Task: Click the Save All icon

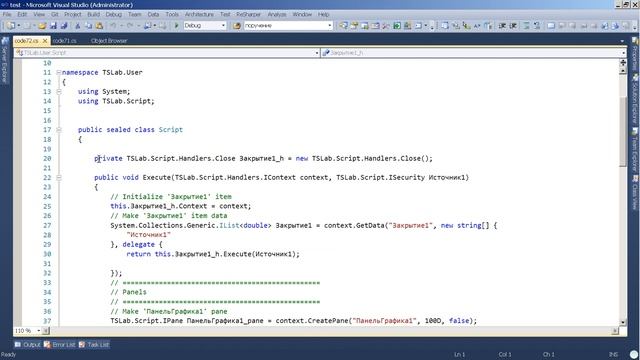Action: (x=64, y=25)
